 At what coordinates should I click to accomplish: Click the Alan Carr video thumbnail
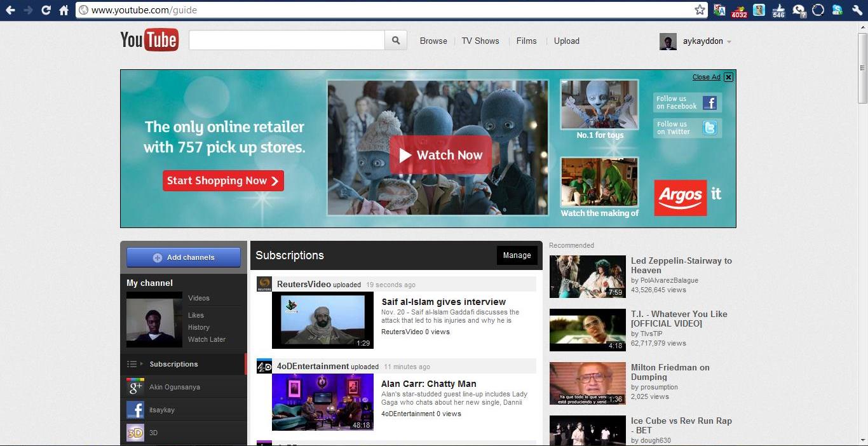tap(323, 402)
